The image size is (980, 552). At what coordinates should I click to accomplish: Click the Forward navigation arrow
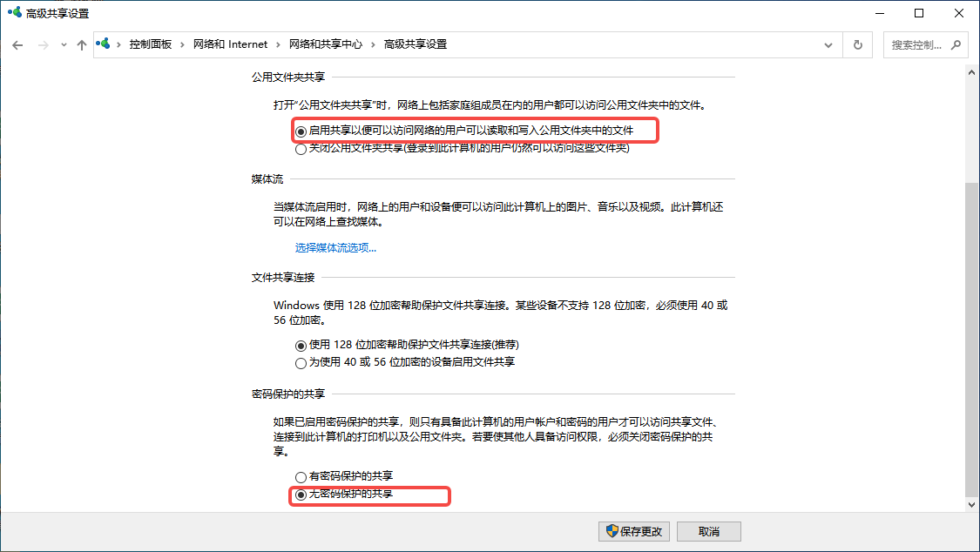(x=44, y=45)
